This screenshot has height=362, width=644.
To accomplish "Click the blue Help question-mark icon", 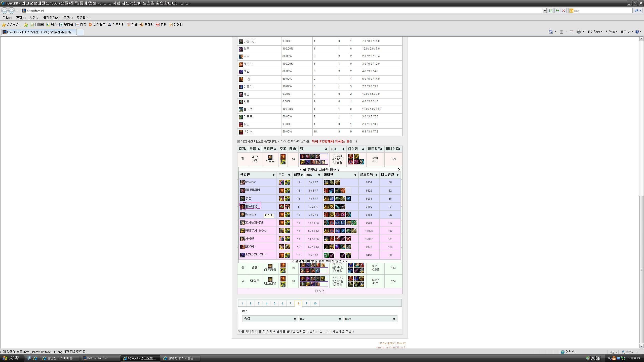I will (x=637, y=32).
